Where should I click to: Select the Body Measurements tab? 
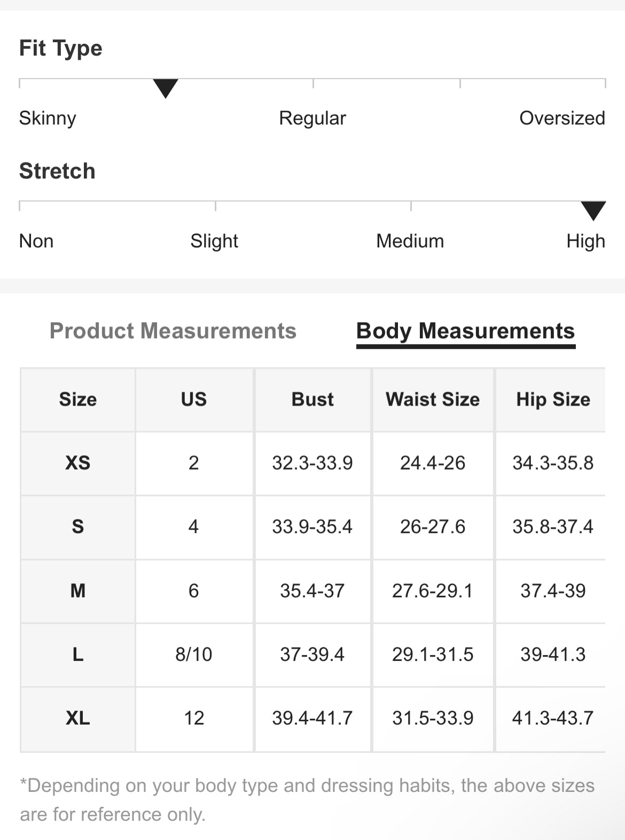coord(465,331)
